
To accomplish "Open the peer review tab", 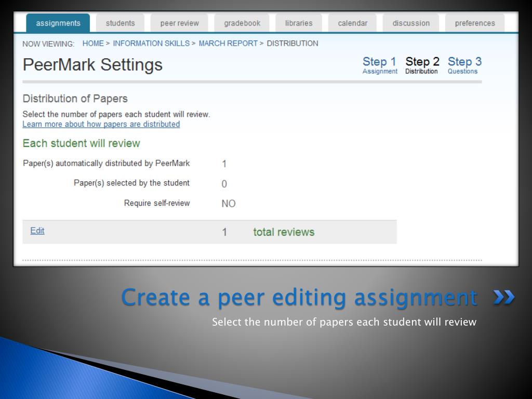I will coord(179,23).
